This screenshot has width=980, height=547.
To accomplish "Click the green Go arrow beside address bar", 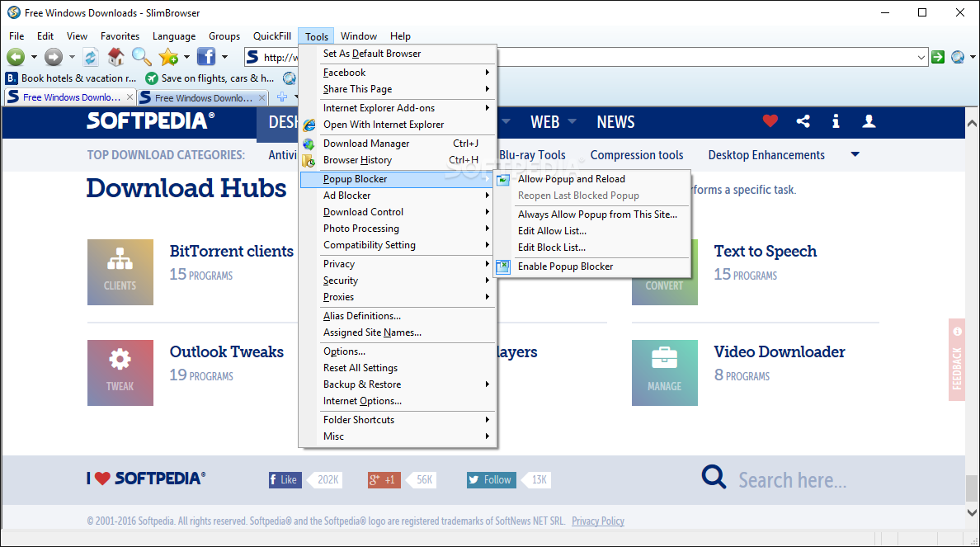I will (938, 58).
